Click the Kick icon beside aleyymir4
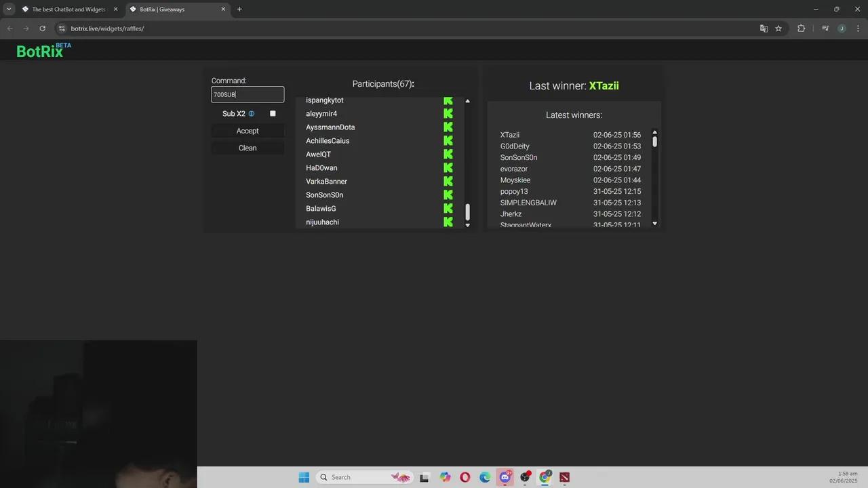Viewport: 868px width, 488px height. click(x=448, y=114)
